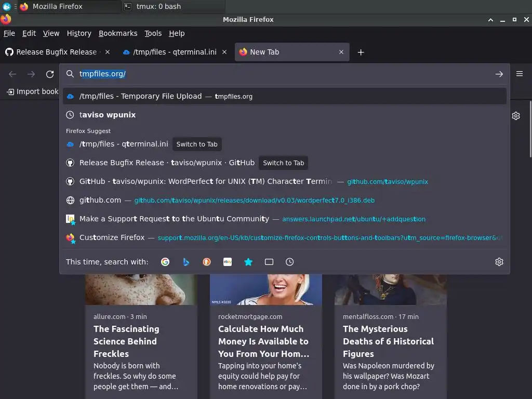Viewport: 532px width, 399px height.
Task: Search bookmarks using the star icon
Action: tap(248, 262)
